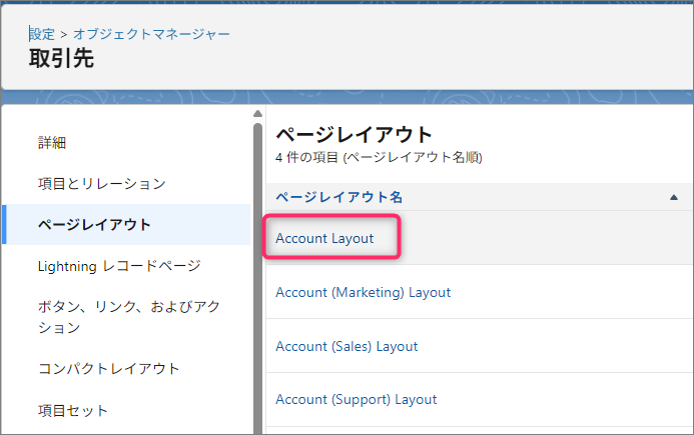
Task: Click the 設定 breadcrumb link
Action: [x=41, y=34]
